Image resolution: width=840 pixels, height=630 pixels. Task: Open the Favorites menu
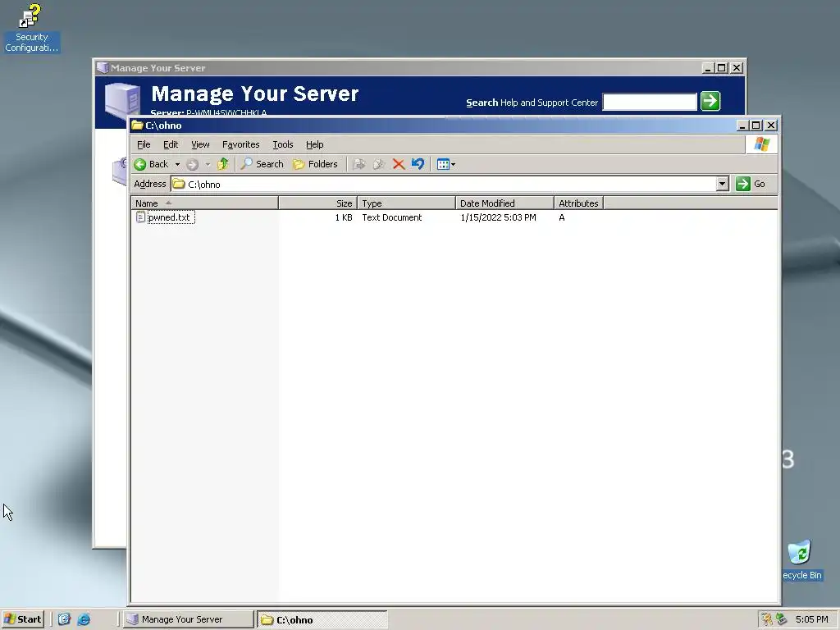coord(240,144)
